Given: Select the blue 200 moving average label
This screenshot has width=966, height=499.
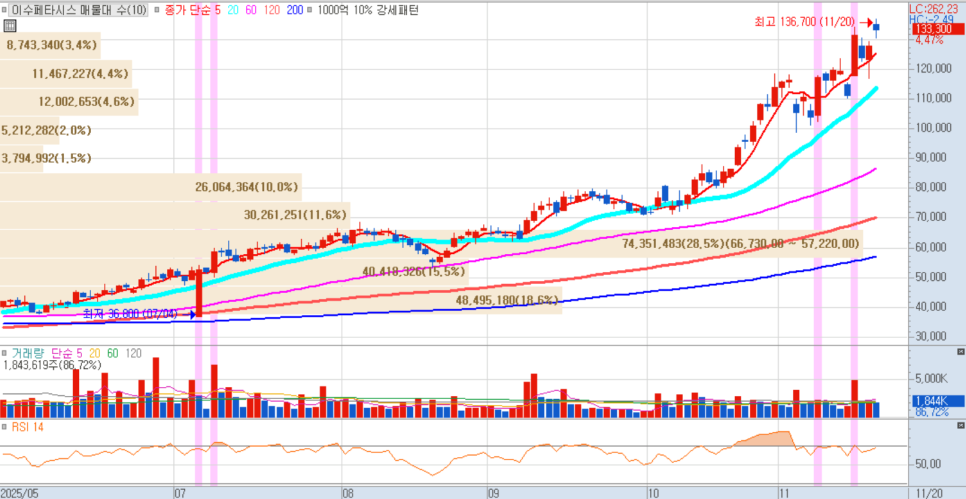Looking at the screenshot, I should [295, 10].
